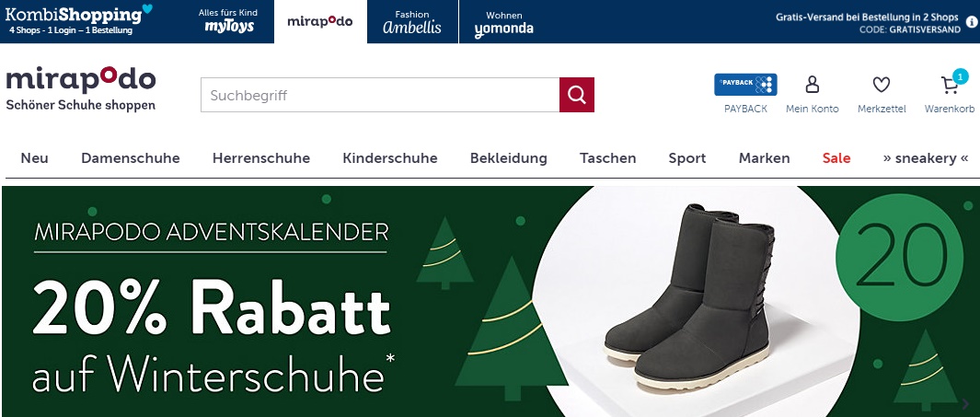This screenshot has width=980, height=417.
Task: Switch to the Ambellis Fashion tab
Action: click(x=412, y=21)
